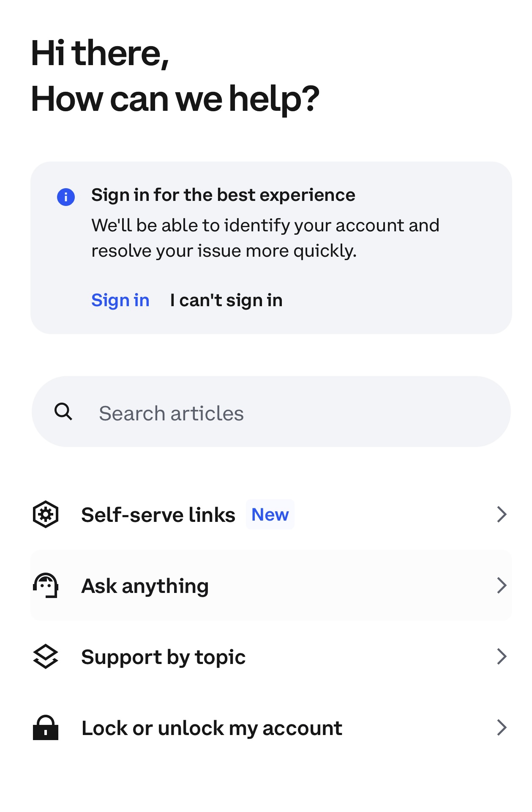Screen dimensions: 532x812
Task: Click the New badge beside Self-serve links
Action: 270,515
